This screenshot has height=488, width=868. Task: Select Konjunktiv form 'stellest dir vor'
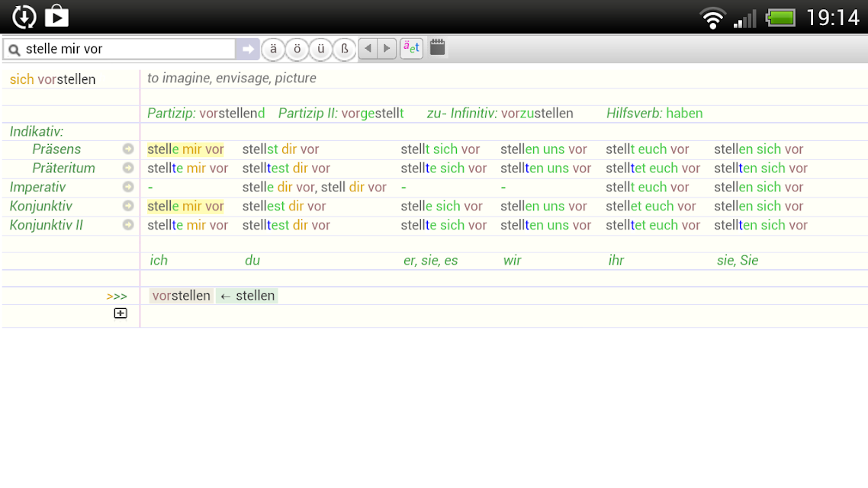click(x=284, y=206)
